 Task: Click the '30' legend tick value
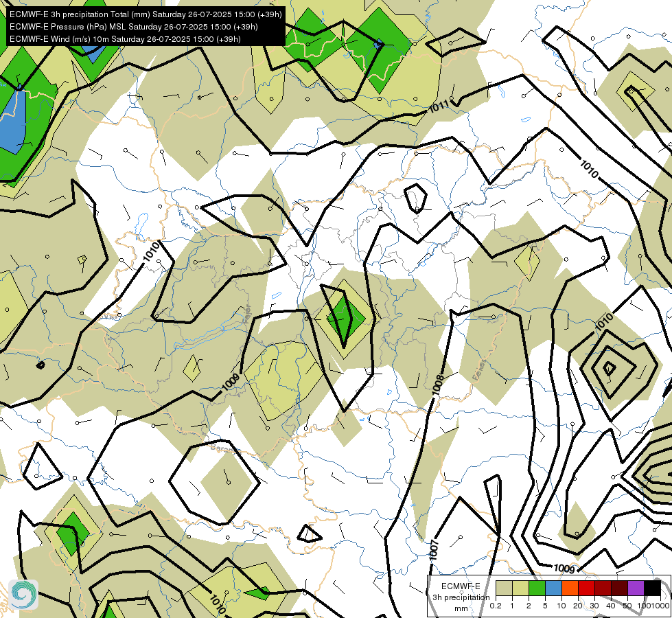tap(594, 606)
